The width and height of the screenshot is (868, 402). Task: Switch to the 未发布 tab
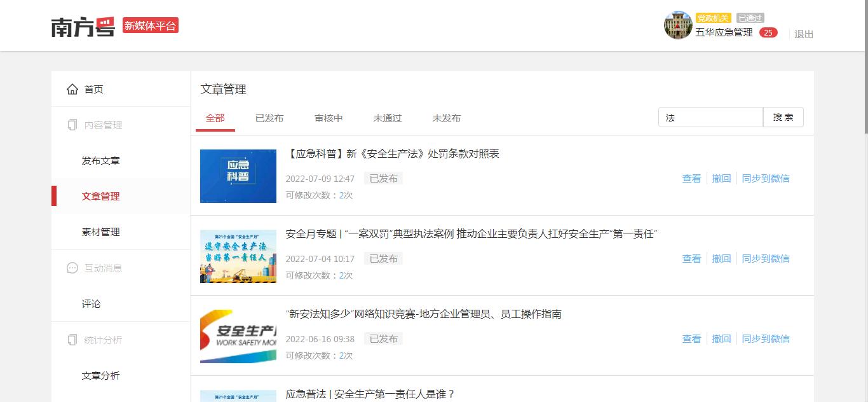[x=447, y=118]
